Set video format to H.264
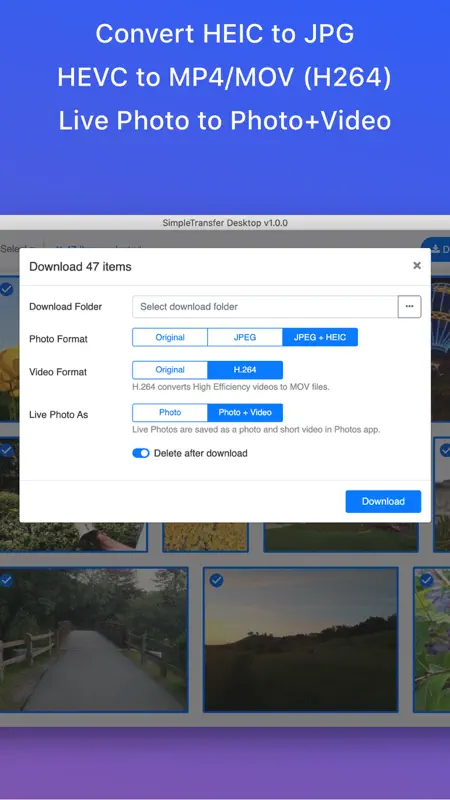This screenshot has width=450, height=800. [245, 370]
